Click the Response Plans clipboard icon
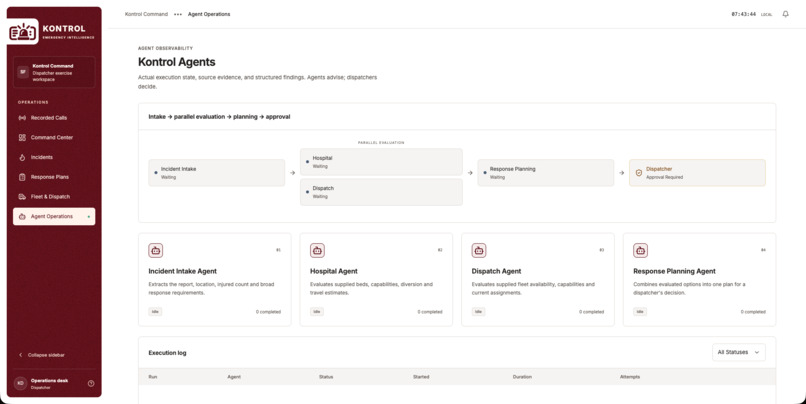This screenshot has width=806, height=404. click(22, 177)
